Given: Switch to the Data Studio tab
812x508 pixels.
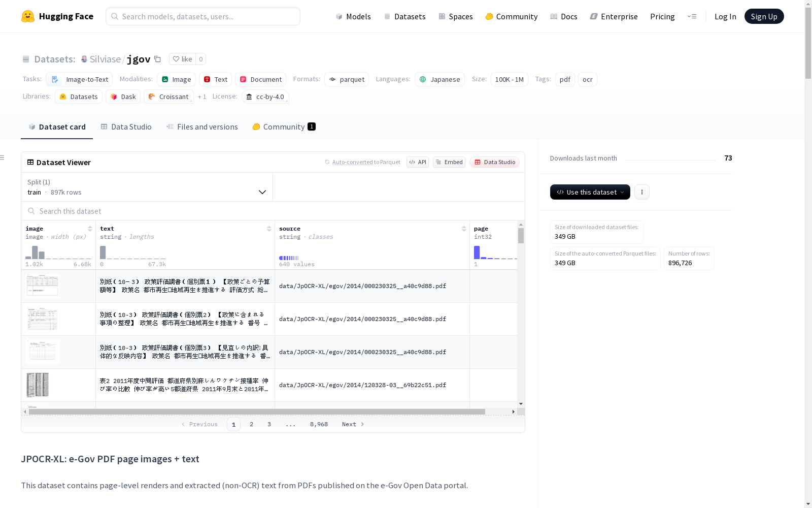Looking at the screenshot, I should pyautogui.click(x=126, y=126).
